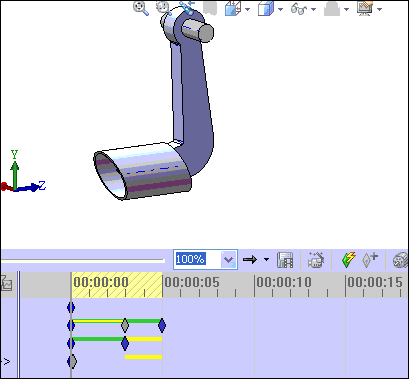Click the green Y axis of triad

[14, 175]
